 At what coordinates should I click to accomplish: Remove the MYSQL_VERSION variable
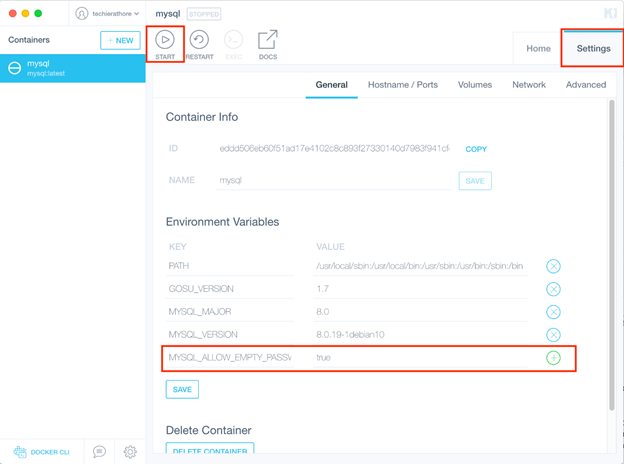coord(553,335)
